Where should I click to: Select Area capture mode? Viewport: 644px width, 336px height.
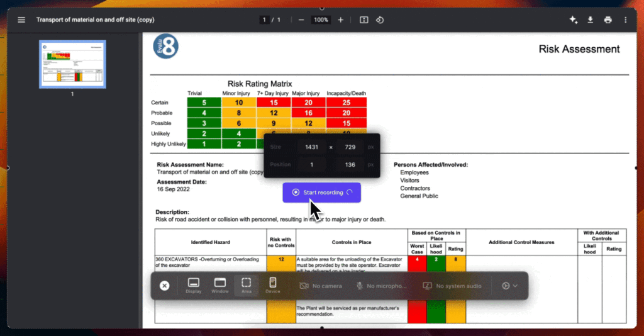[x=246, y=286]
